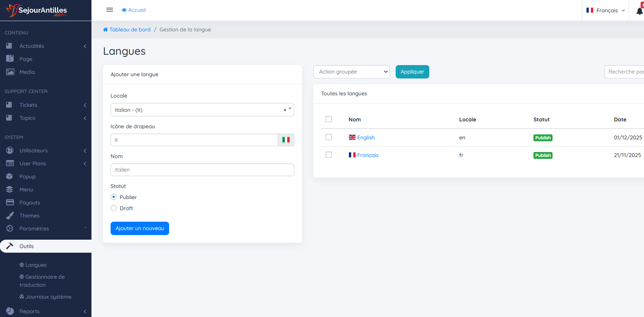The height and width of the screenshot is (317, 644).
Task: Click the Tickets sidebar icon
Action: [10, 105]
